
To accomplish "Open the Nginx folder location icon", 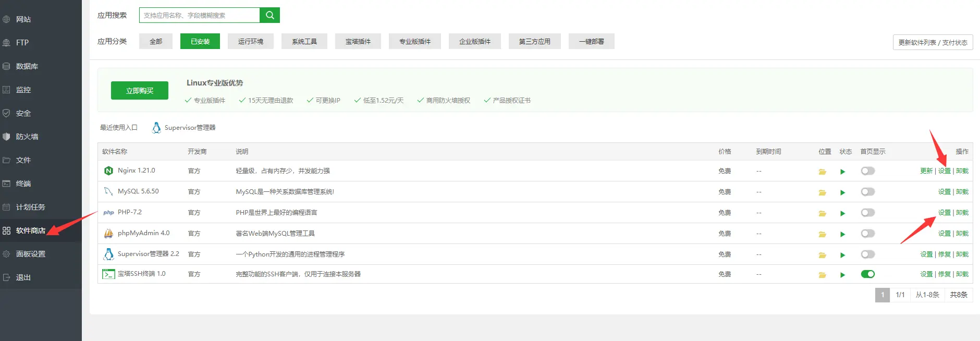I will [822, 172].
